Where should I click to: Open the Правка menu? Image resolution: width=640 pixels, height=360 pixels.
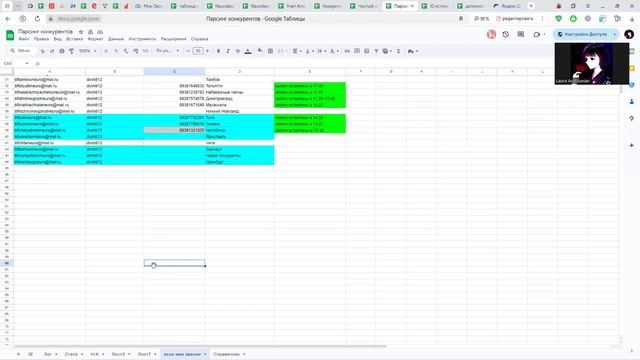41,39
